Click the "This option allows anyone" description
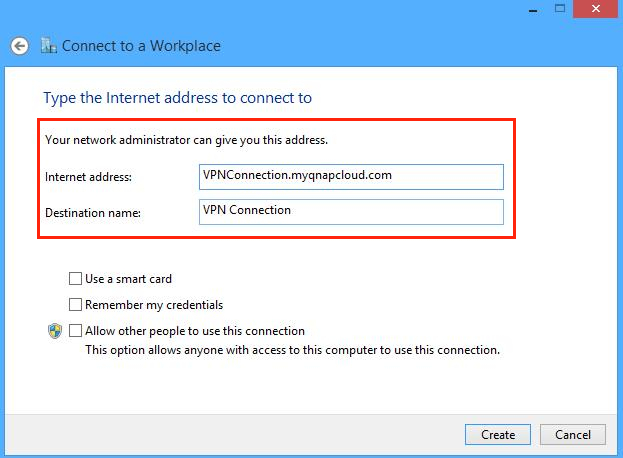 point(292,350)
